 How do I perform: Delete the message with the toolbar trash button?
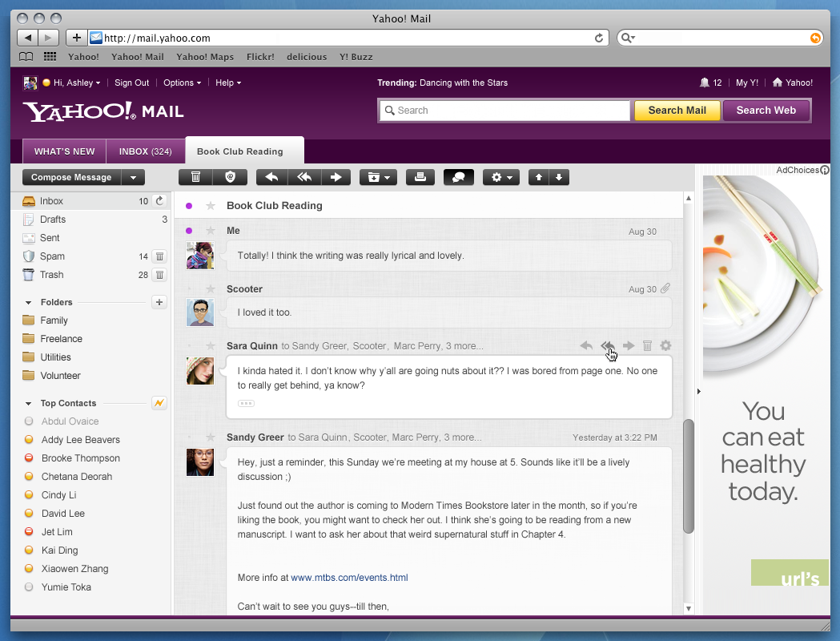(195, 177)
